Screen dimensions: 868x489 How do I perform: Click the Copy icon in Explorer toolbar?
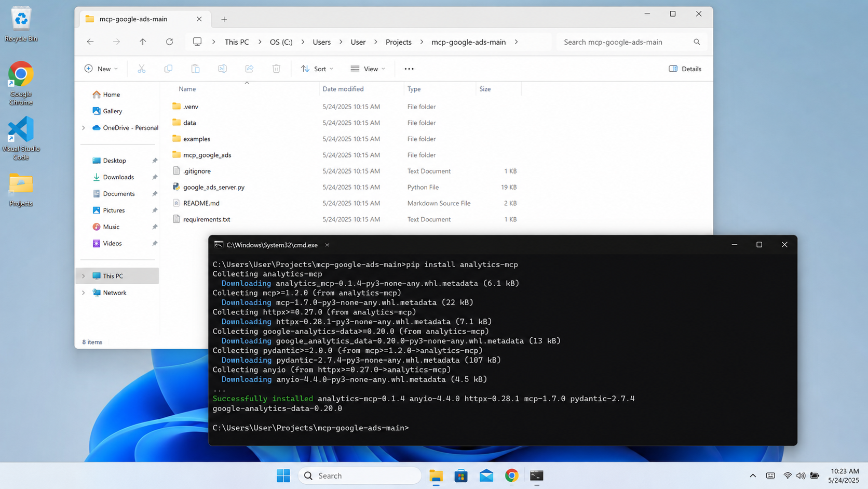(168, 69)
